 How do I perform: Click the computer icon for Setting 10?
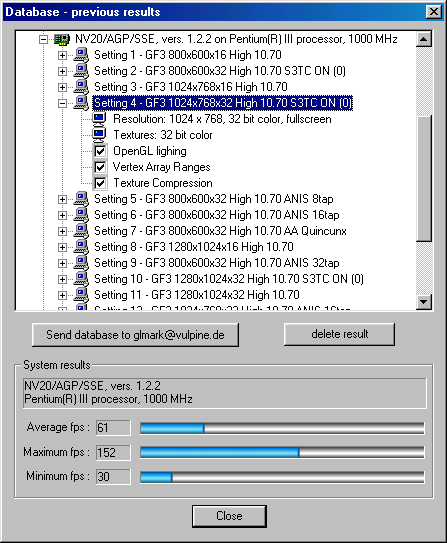pos(81,279)
